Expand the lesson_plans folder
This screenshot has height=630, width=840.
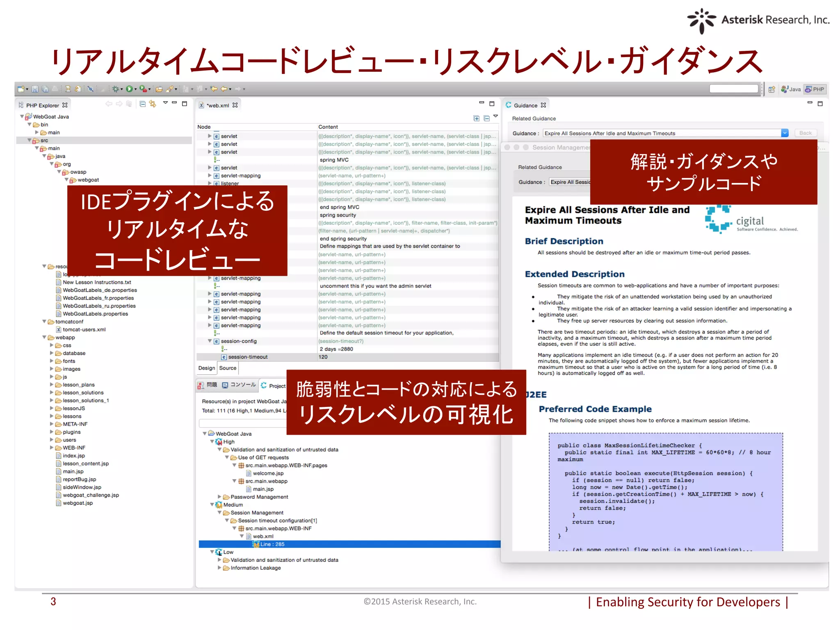point(52,384)
